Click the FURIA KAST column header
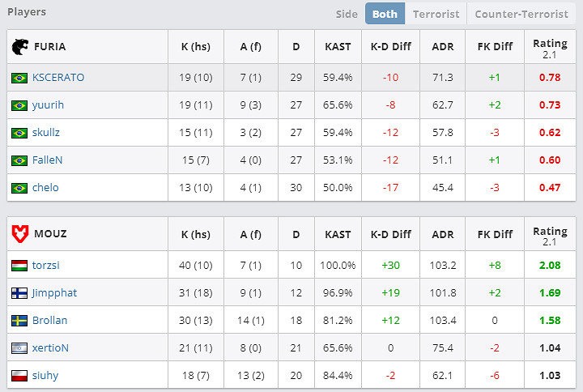Viewport: 583px width, 392px height. [338, 47]
